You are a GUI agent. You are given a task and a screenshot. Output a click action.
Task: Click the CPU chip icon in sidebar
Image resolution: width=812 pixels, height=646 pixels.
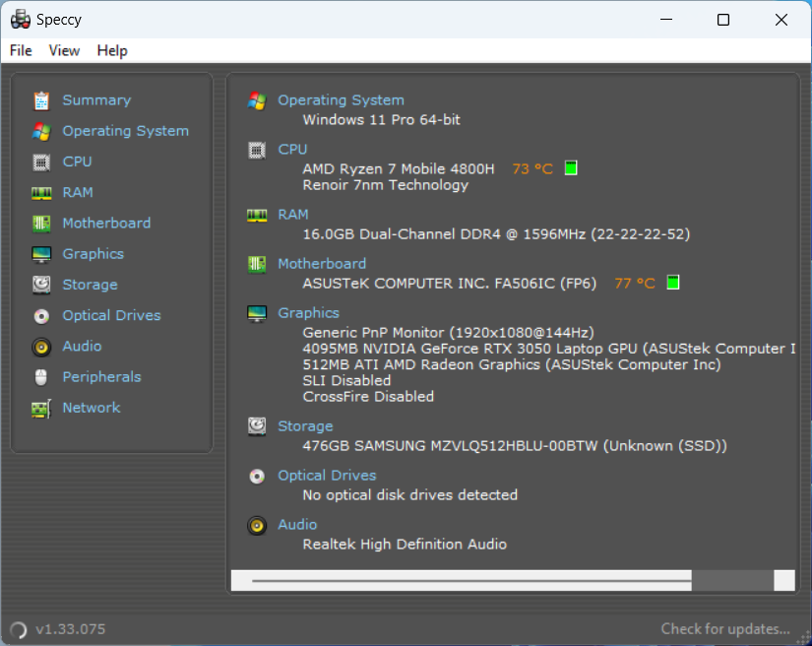(x=41, y=162)
